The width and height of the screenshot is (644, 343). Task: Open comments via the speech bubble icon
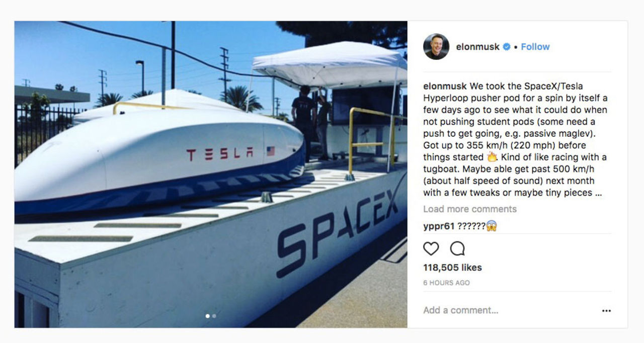click(456, 248)
